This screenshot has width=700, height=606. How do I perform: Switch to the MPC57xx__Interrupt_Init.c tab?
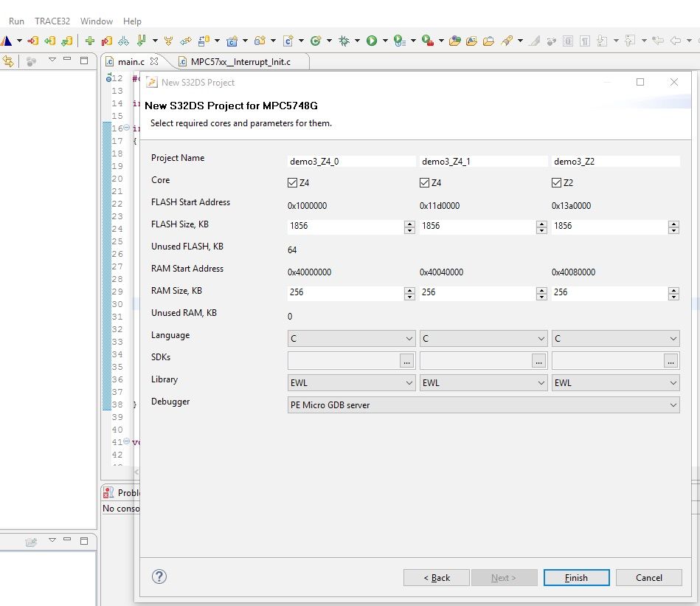click(240, 61)
